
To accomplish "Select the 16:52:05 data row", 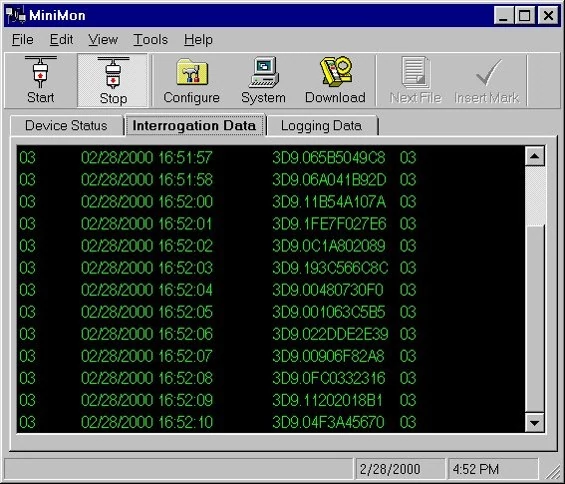I will tap(271, 312).
